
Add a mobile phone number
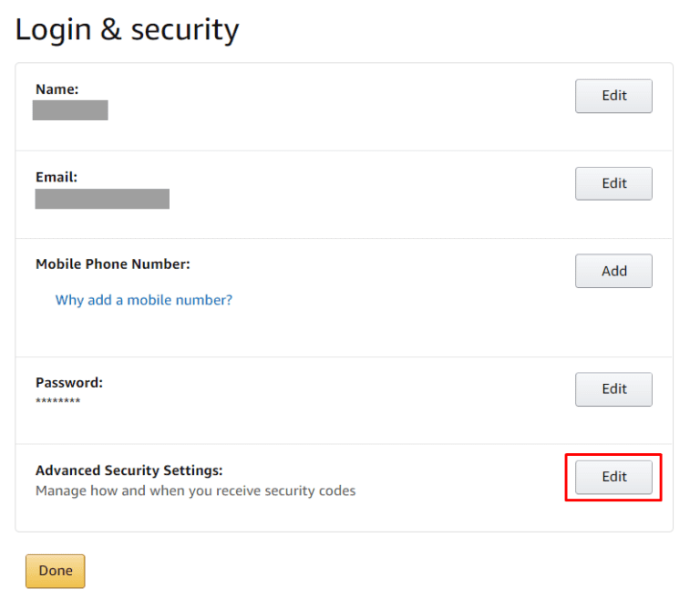[x=613, y=271]
